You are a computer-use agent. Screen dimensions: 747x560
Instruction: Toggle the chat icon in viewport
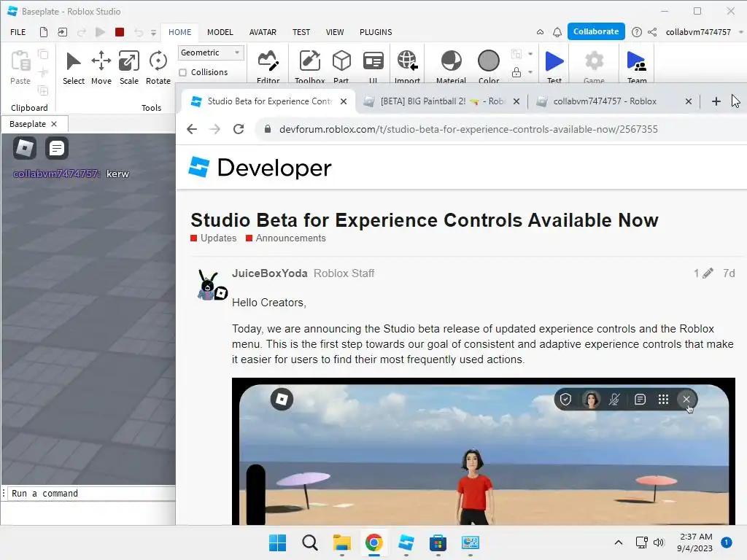click(x=57, y=148)
